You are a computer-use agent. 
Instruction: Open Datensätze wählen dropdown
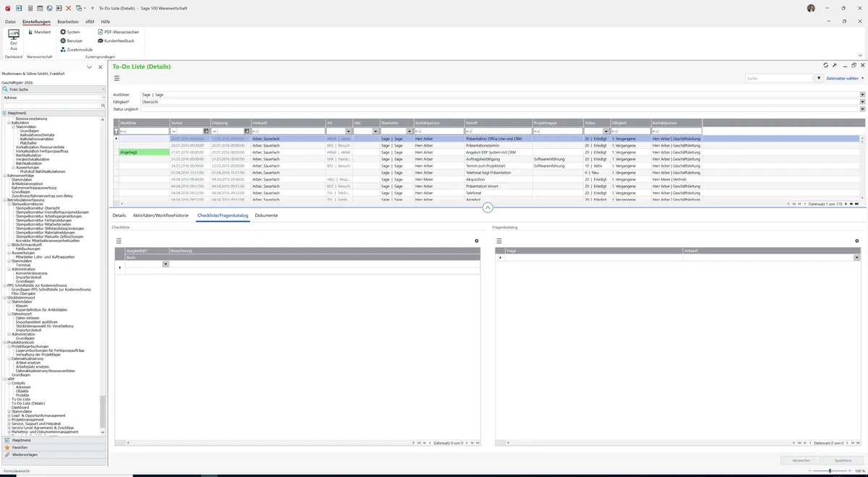point(845,78)
